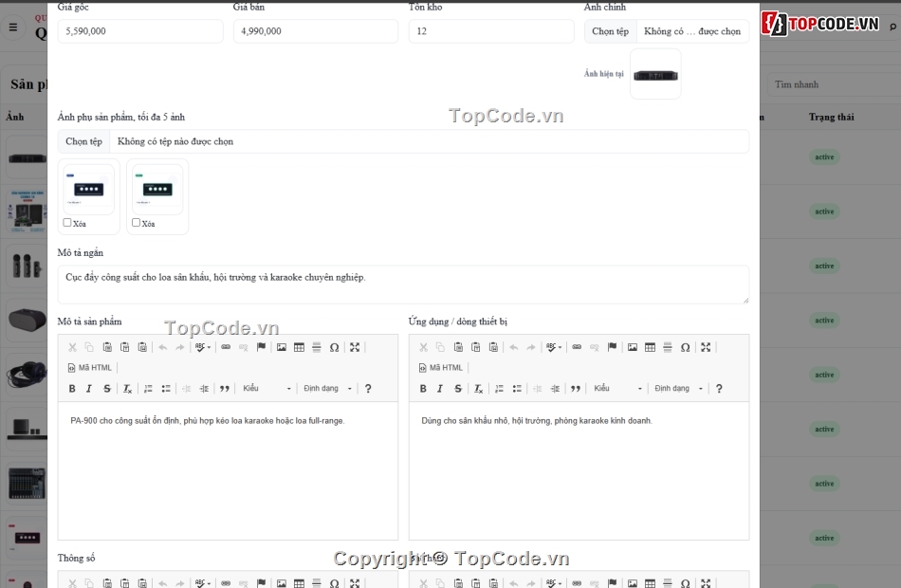Choose file for Ảnh chính

610,31
